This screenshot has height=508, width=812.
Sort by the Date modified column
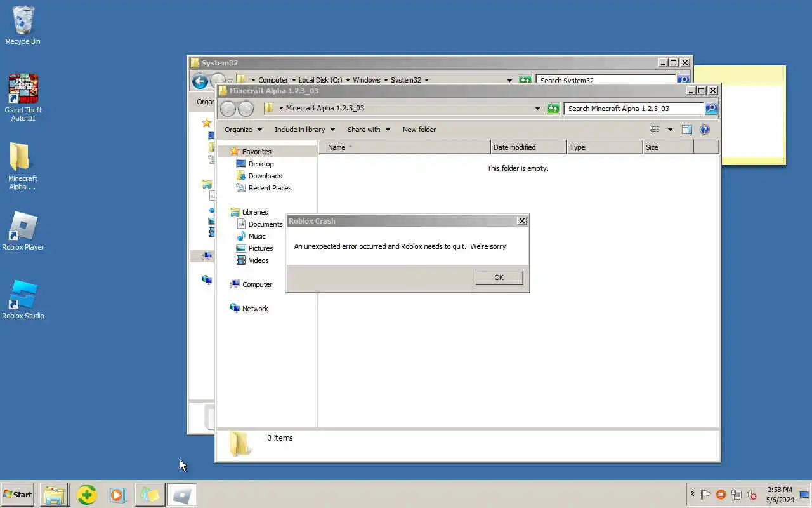tap(528, 147)
